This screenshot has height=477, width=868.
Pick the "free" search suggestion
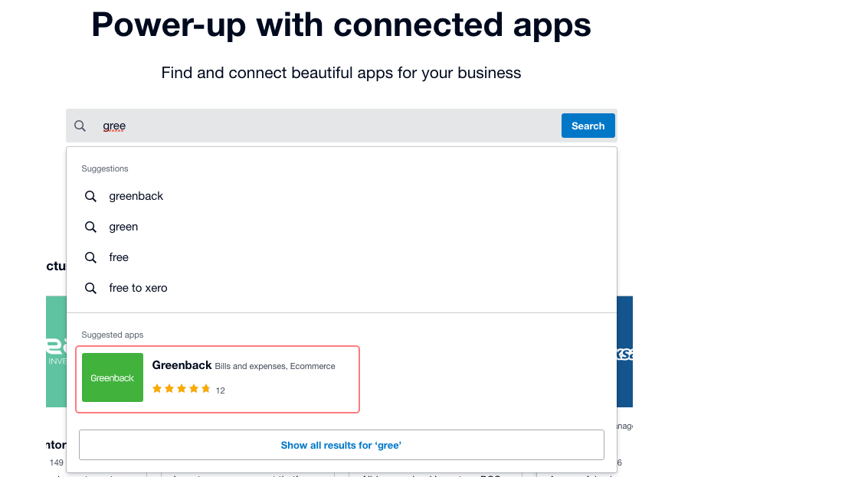coord(119,258)
